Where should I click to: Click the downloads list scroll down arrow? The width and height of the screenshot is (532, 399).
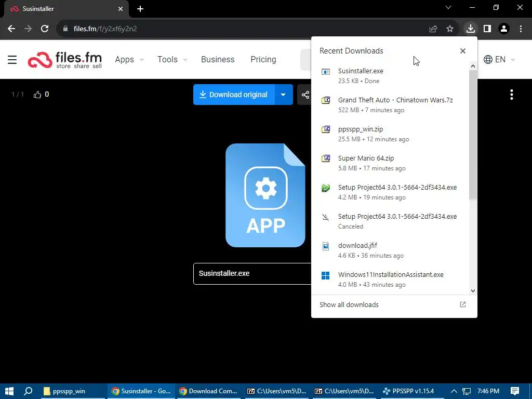coord(473,291)
